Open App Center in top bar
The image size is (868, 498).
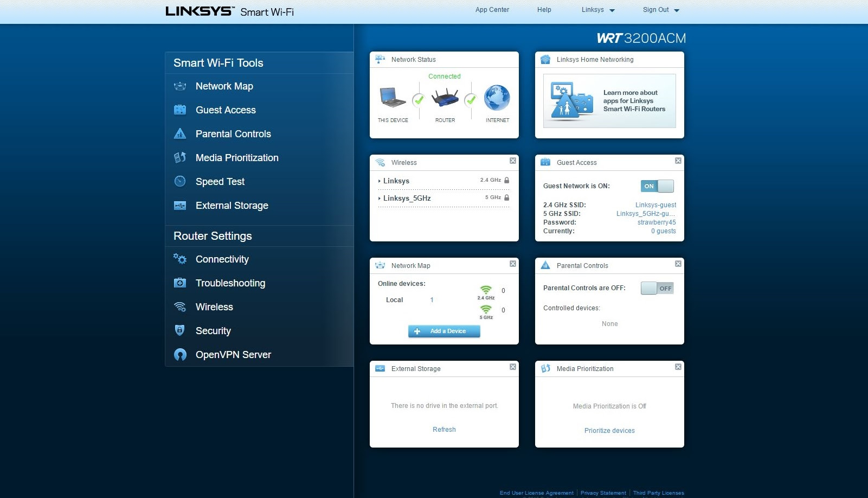[492, 10]
